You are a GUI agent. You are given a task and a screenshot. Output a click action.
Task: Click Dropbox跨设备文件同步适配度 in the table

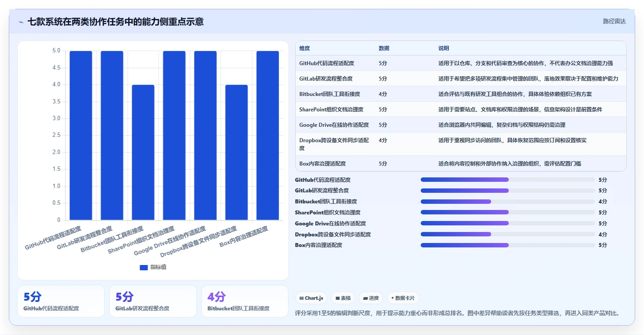pyautogui.click(x=334, y=144)
